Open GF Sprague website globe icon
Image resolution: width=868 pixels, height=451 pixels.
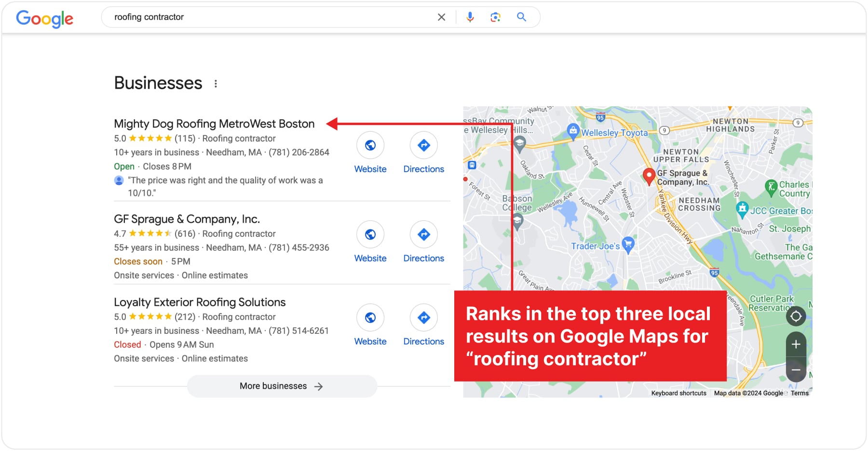pos(370,234)
